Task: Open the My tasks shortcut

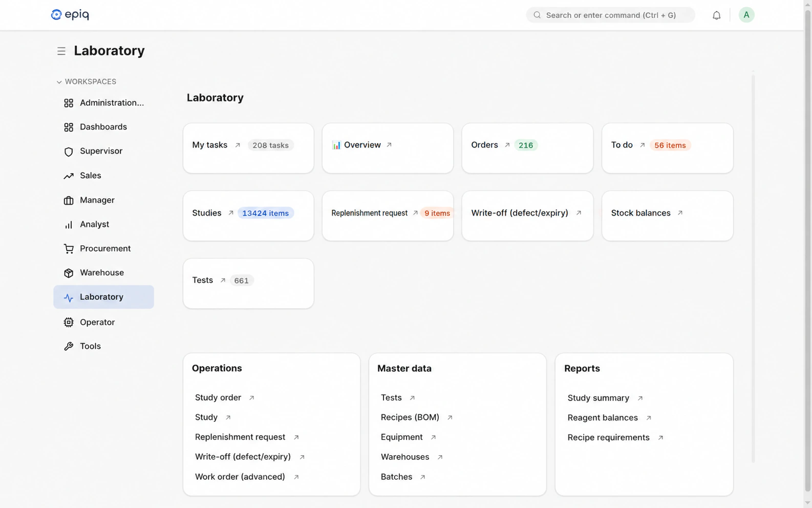Action: (248, 148)
